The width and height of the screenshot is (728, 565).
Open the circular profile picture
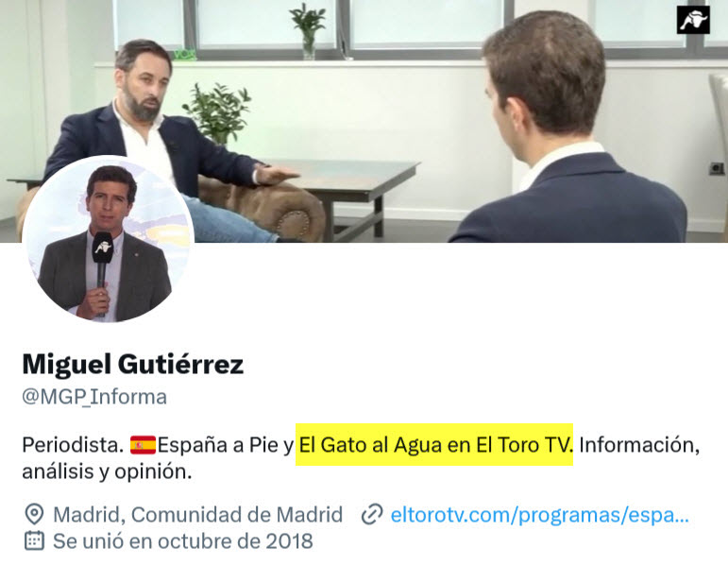109,240
